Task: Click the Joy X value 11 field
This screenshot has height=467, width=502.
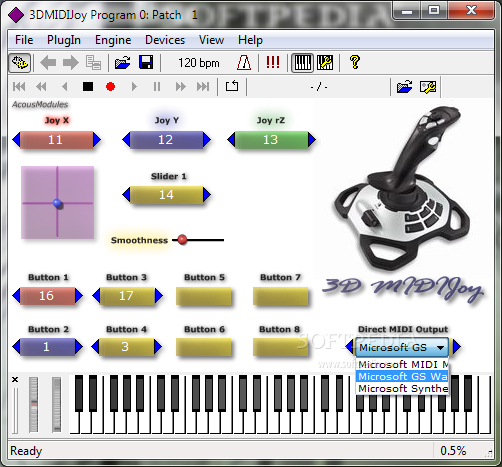Action: coord(57,139)
